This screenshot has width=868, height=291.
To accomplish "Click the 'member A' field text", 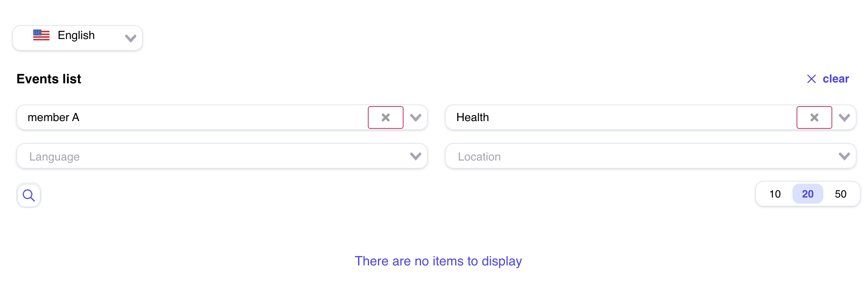I will point(53,117).
